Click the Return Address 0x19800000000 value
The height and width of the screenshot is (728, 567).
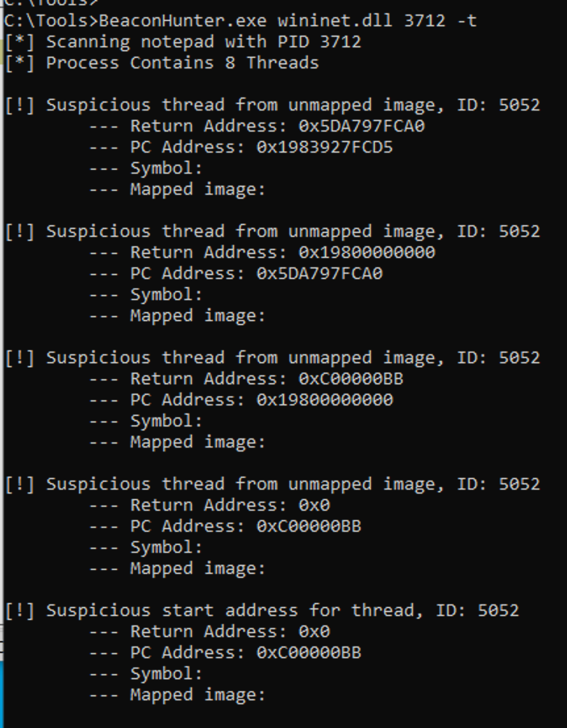(x=366, y=252)
